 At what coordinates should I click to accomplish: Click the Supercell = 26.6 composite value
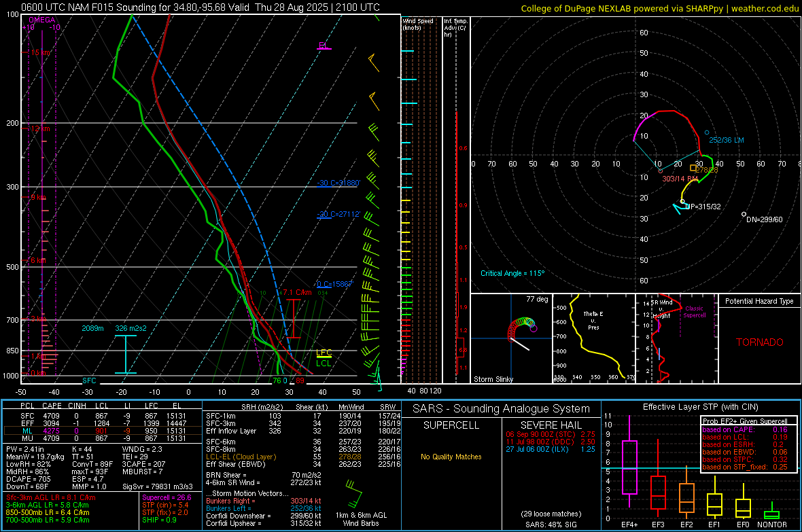coord(167,497)
